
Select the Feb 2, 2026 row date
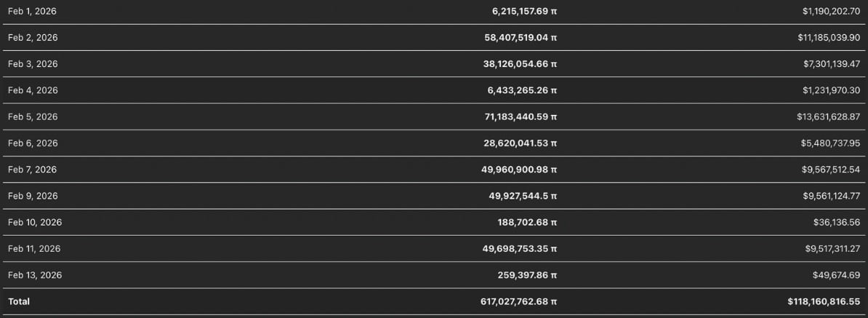(32, 38)
